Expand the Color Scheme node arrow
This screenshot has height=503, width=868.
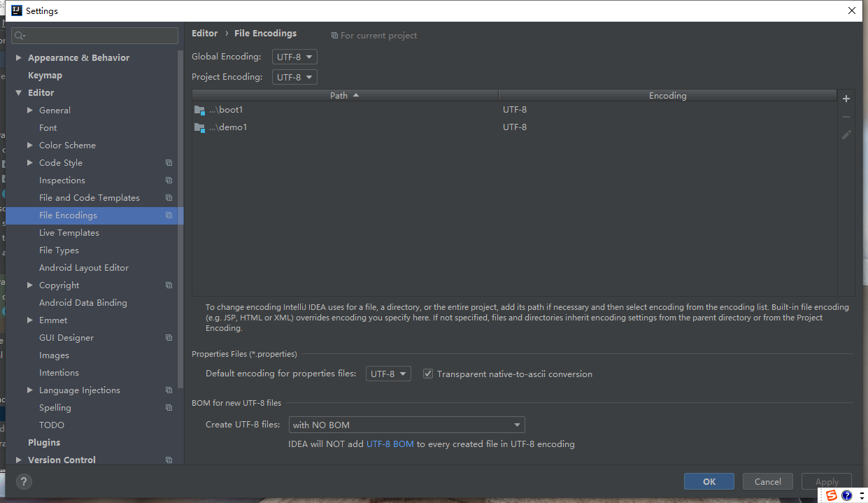coord(30,146)
